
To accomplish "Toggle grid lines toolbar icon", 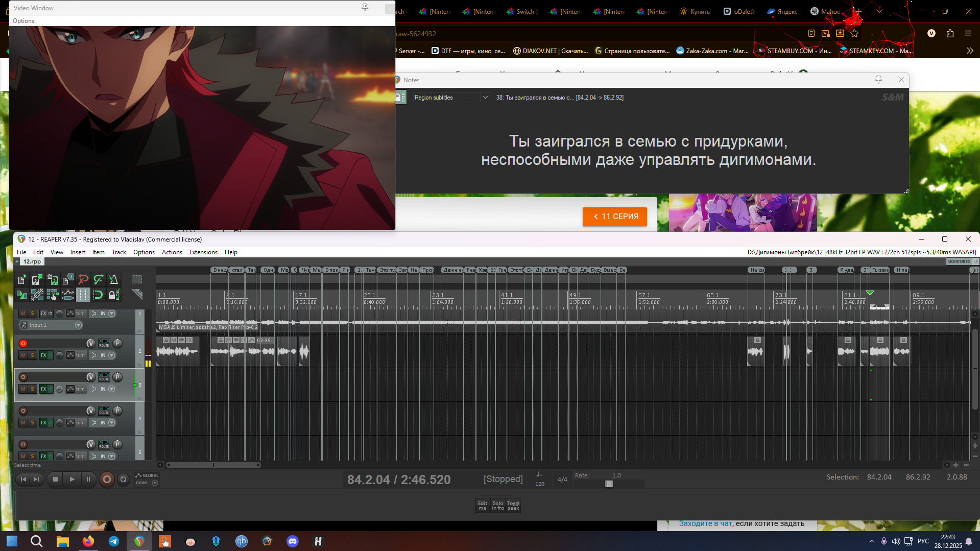I will [83, 295].
